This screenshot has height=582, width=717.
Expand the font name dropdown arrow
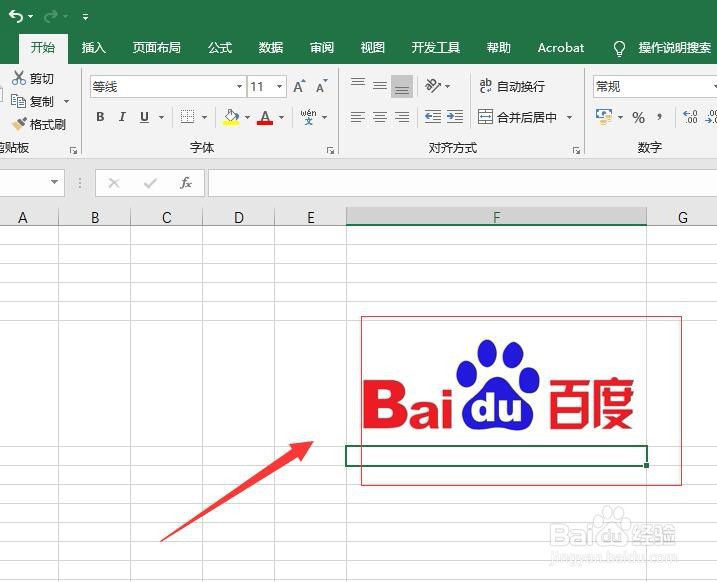point(239,86)
